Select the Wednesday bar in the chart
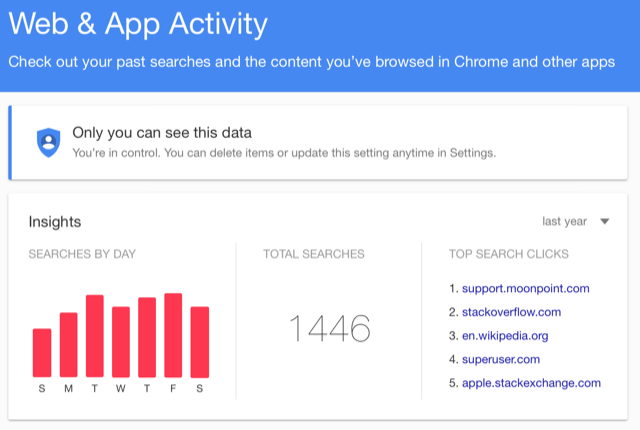 (121, 342)
